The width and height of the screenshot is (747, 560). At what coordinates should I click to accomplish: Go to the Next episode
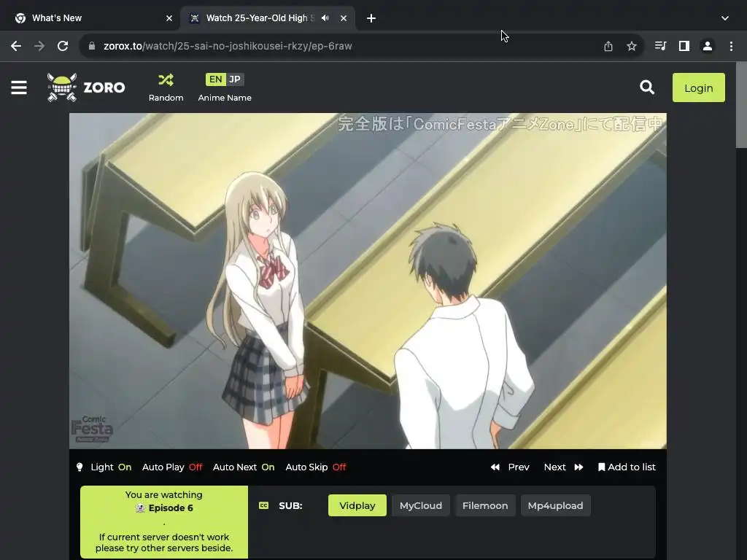tap(564, 467)
